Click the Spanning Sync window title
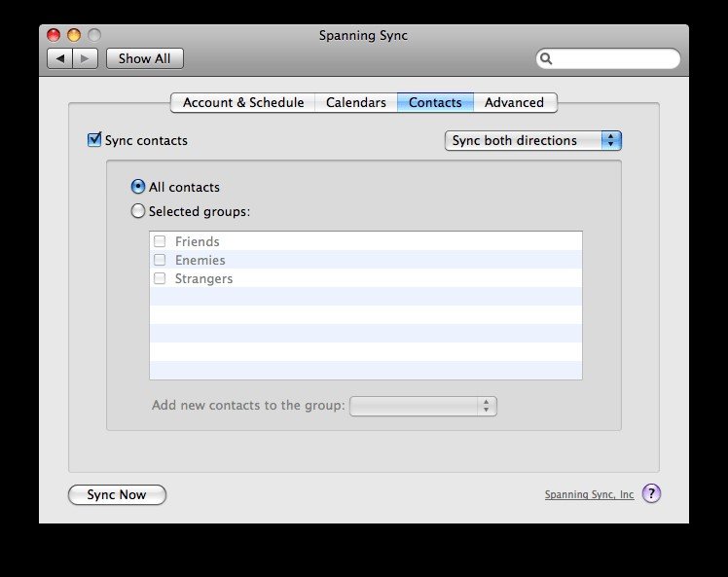 pos(364,36)
